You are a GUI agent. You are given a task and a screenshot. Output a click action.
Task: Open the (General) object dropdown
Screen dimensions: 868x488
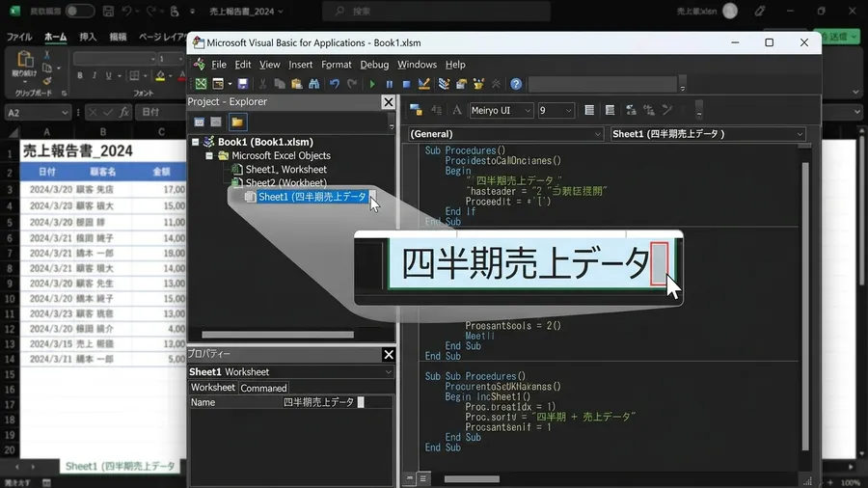[597, 134]
